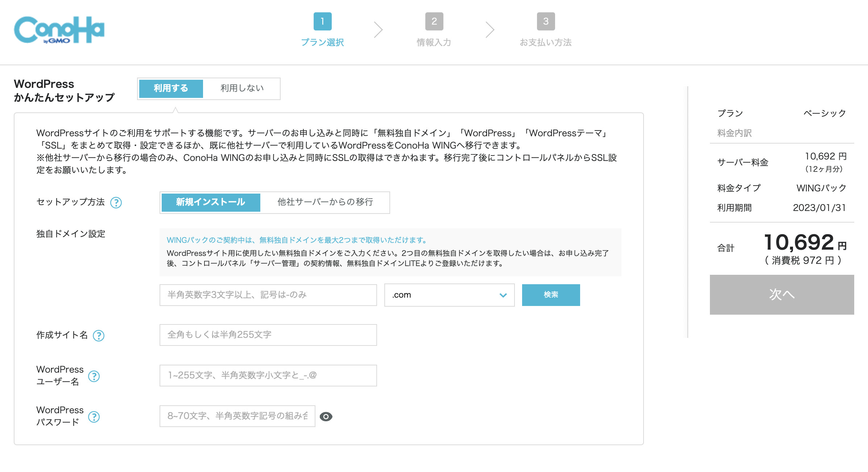Select 他社サーバーからの移行 setup method
The height and width of the screenshot is (472, 868).
pos(325,202)
